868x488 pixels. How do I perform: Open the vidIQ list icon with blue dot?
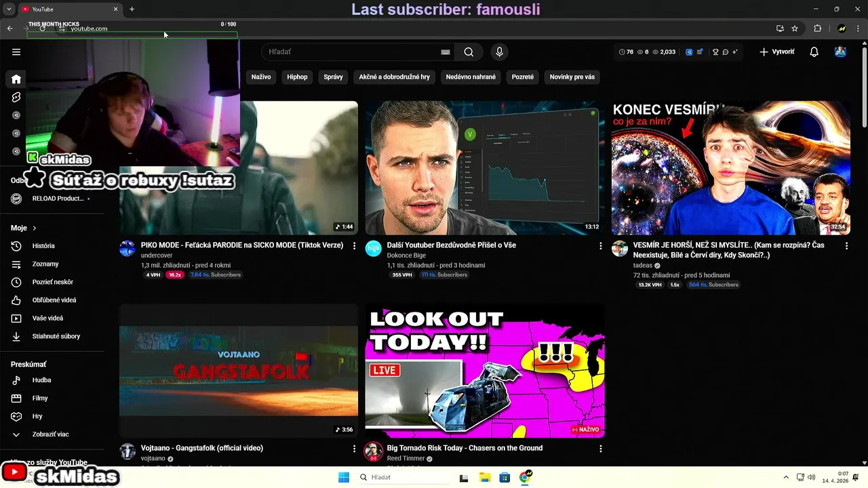(700, 52)
